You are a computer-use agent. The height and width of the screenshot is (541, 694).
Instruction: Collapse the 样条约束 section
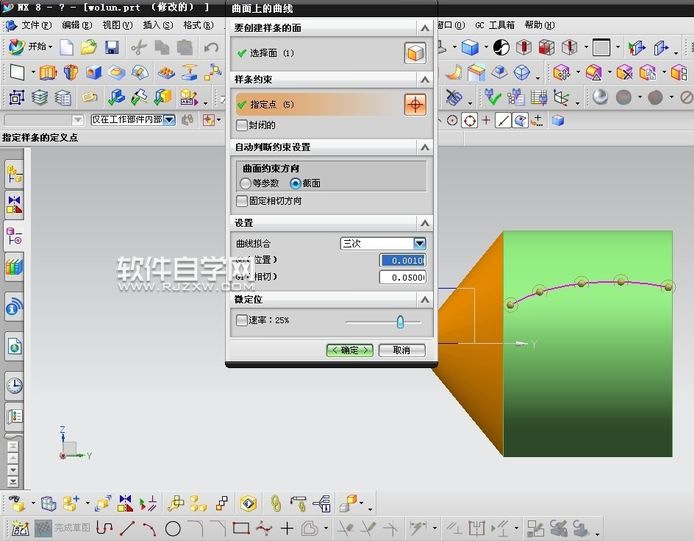pos(425,80)
